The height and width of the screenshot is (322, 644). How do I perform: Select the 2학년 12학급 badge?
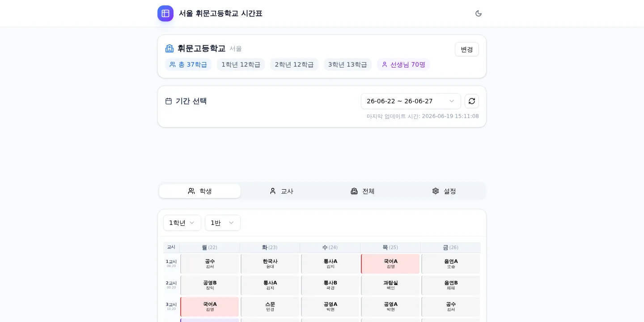tap(294, 64)
